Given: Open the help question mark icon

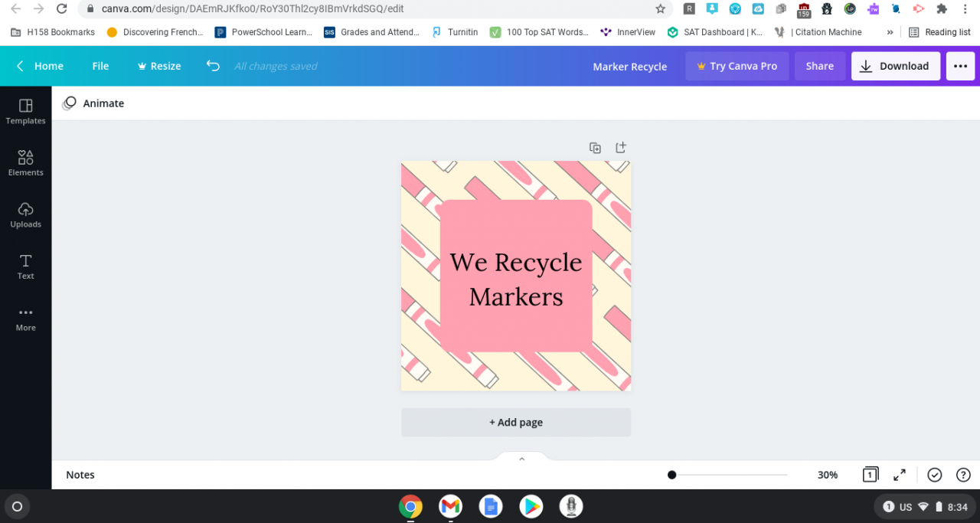Looking at the screenshot, I should pyautogui.click(x=963, y=475).
